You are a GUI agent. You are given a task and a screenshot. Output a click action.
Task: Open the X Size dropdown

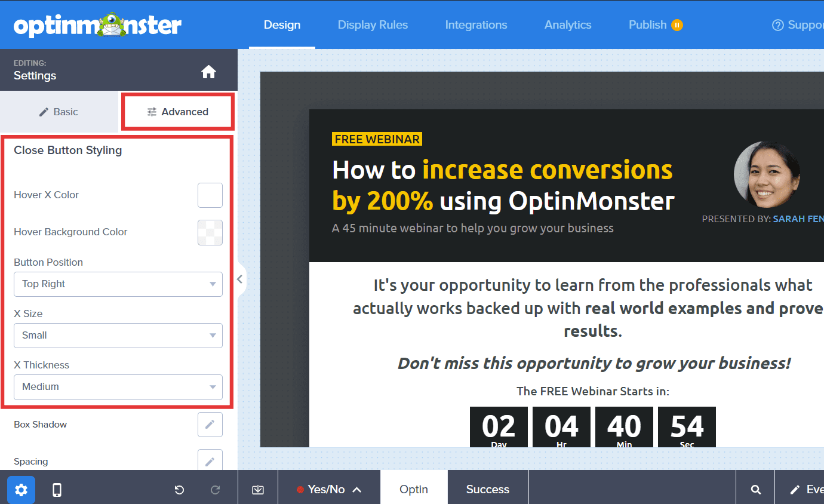pyautogui.click(x=118, y=335)
